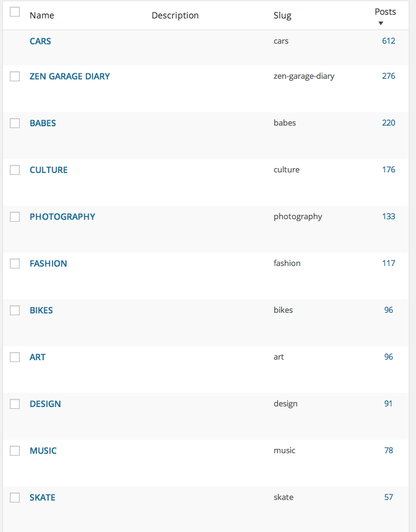Viewport: 416px width, 532px height.
Task: Enable the PHOTOGRAPHY category checkbox
Action: pos(15,217)
